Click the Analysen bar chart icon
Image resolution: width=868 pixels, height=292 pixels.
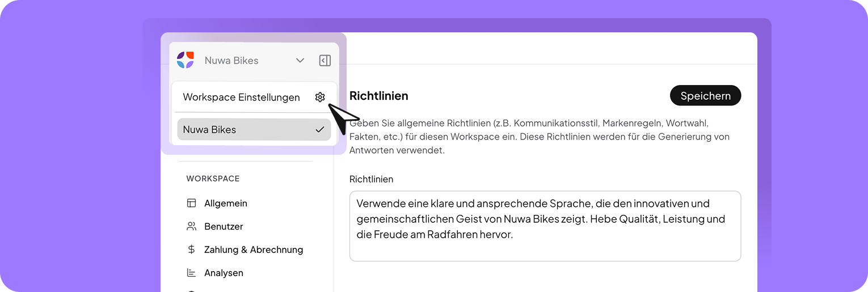tap(192, 273)
